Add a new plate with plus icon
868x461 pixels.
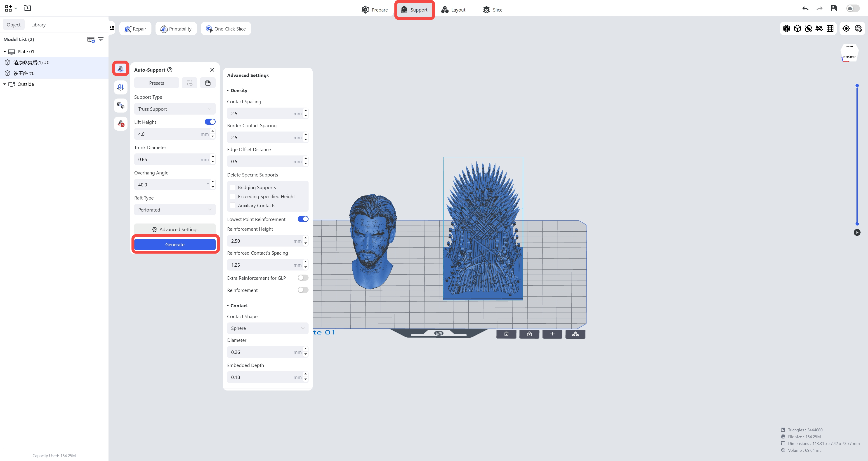(552, 334)
